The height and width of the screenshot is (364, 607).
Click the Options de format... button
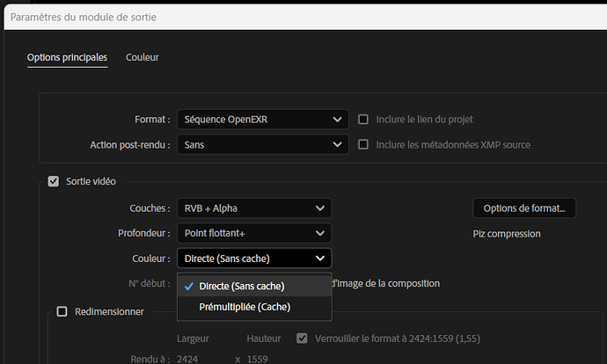pos(523,208)
